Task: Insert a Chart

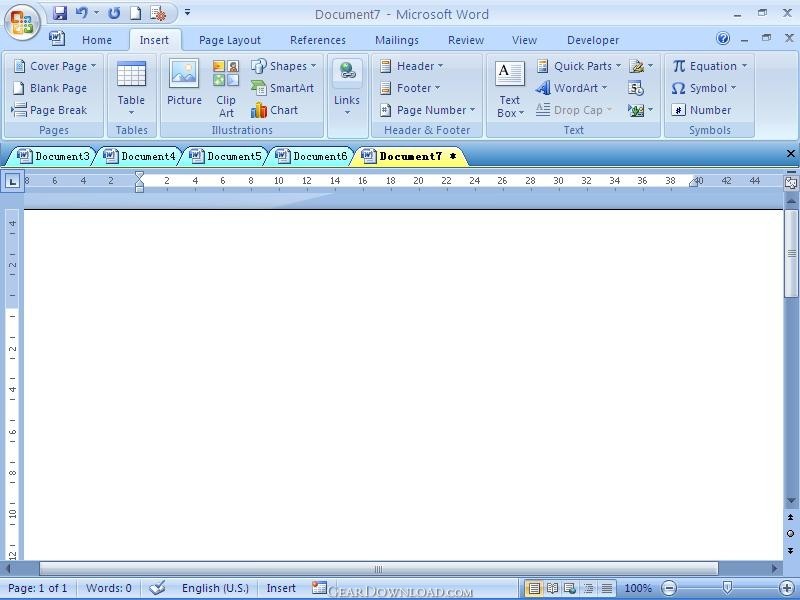Action: tap(274, 110)
